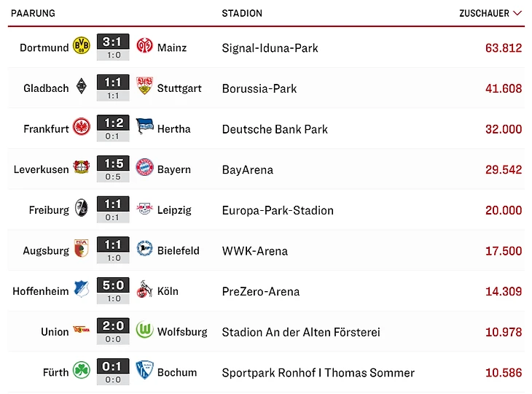Select the RB Leipzig logo
The width and height of the screenshot is (532, 394).
(x=145, y=210)
